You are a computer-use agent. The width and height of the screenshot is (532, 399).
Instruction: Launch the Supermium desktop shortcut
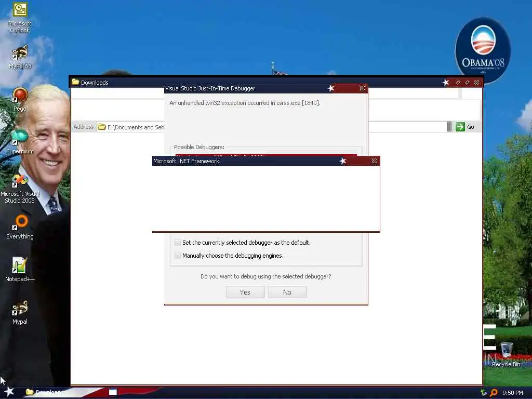point(20,142)
